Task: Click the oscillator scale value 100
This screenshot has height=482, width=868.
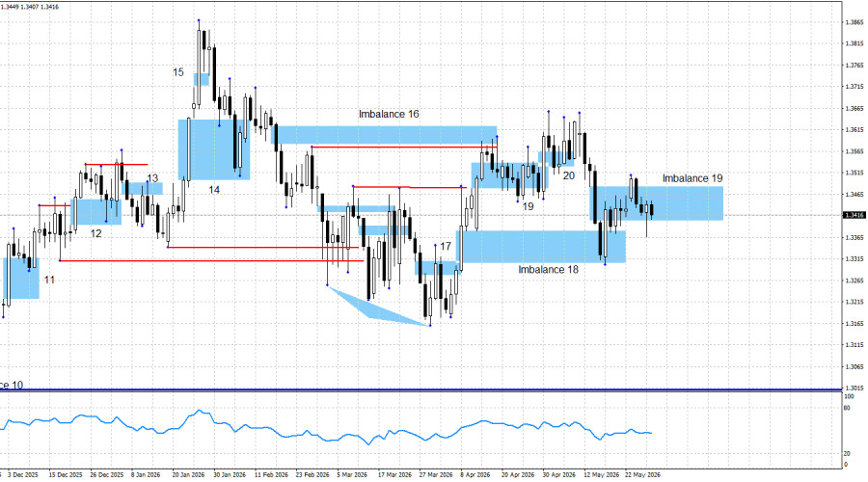Action: pos(849,397)
